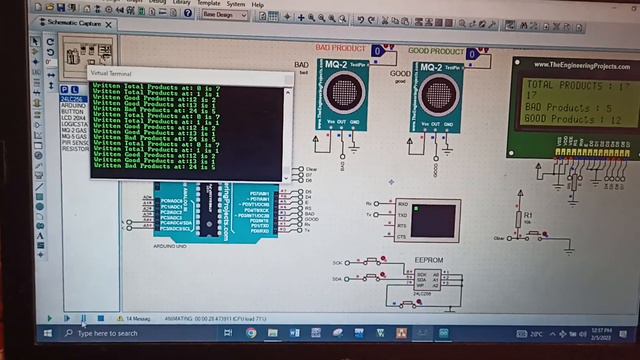Select the Selection Mode arrow tool

pos(35,41)
